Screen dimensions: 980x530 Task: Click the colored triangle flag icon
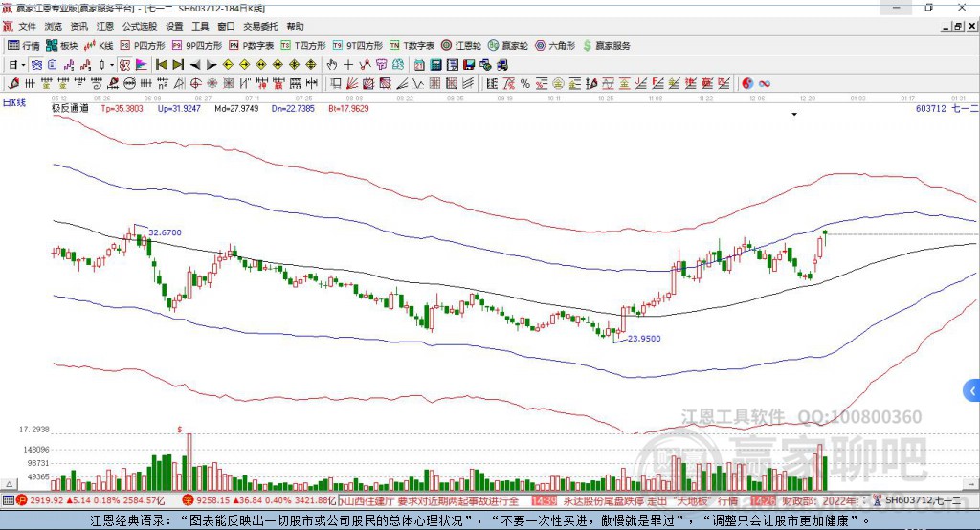coord(142,65)
